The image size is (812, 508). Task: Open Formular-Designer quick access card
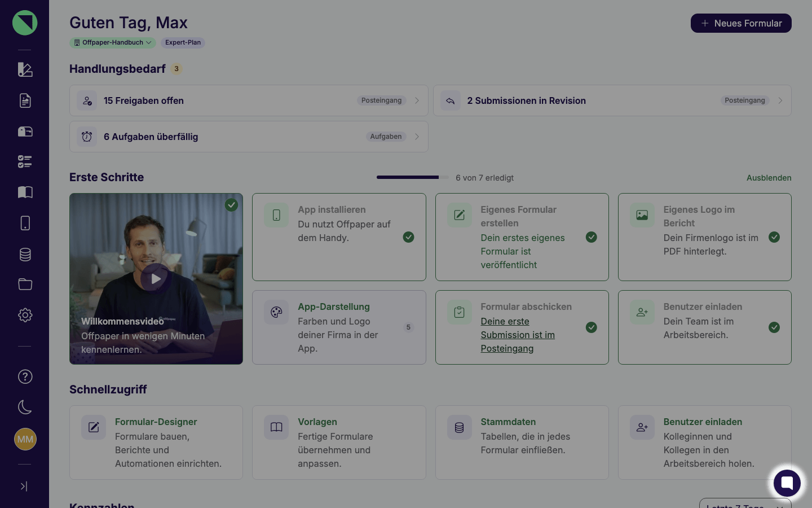tap(156, 443)
